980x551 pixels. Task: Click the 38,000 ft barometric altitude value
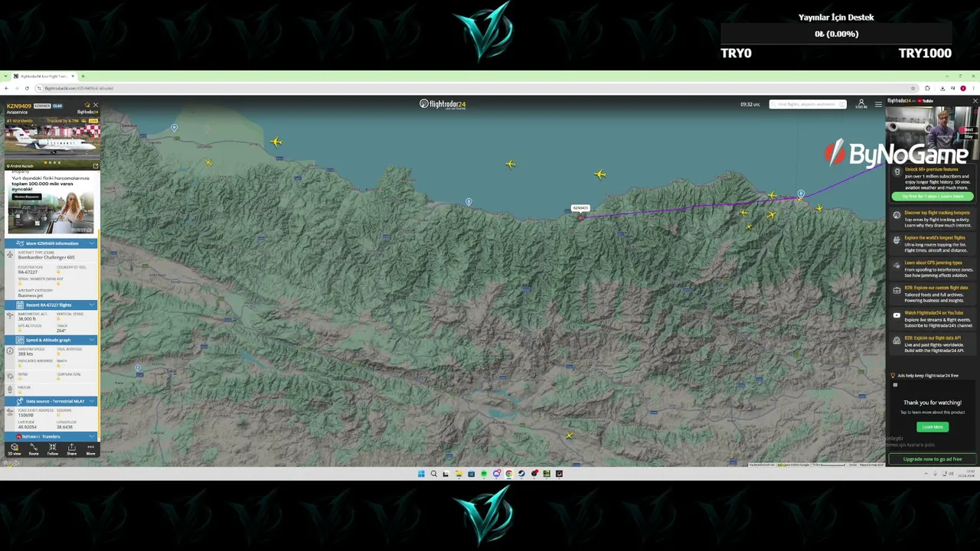coord(27,319)
